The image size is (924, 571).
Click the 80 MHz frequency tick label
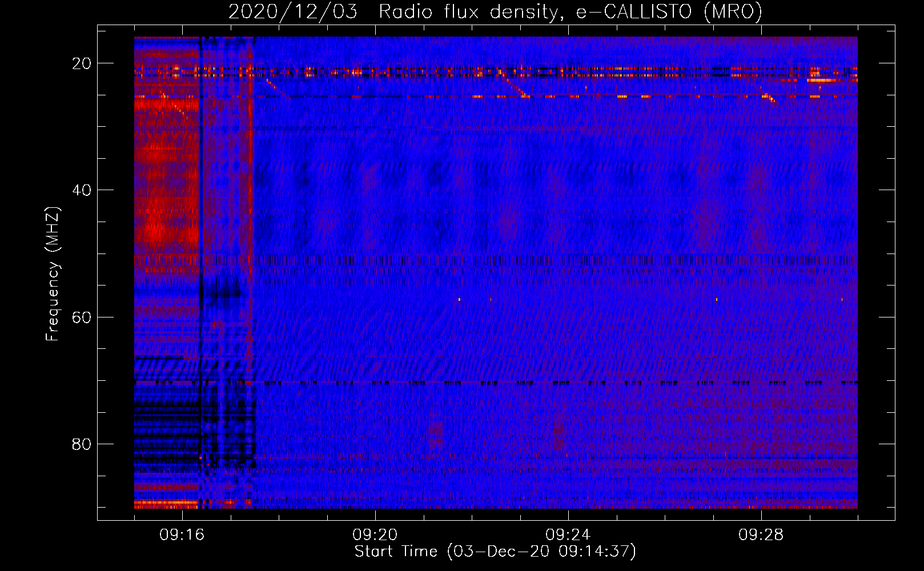pyautogui.click(x=82, y=444)
